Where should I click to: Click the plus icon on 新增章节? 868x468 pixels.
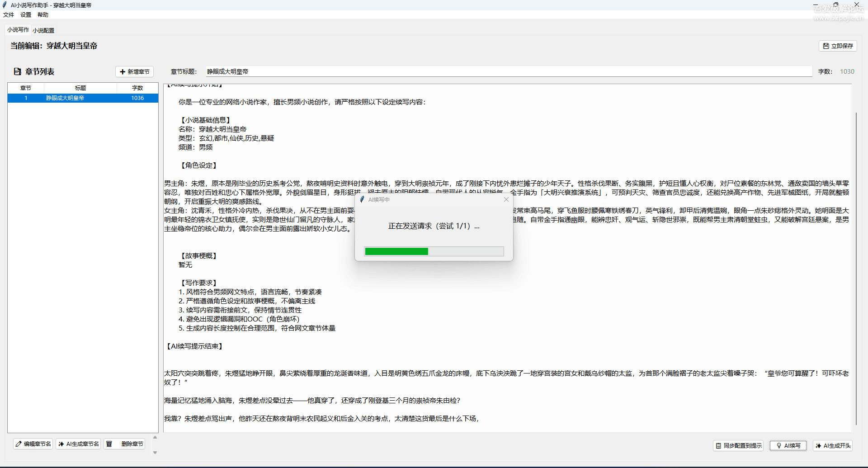click(x=123, y=72)
